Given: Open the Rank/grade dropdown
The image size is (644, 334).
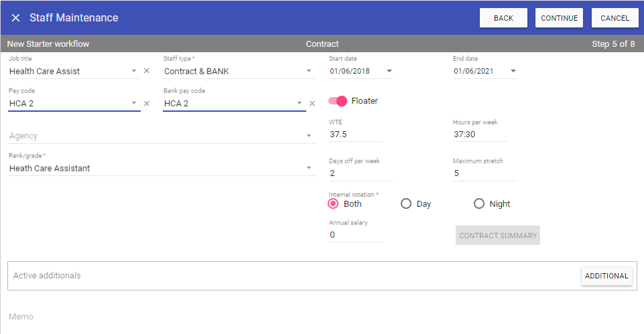Looking at the screenshot, I should click(x=309, y=168).
